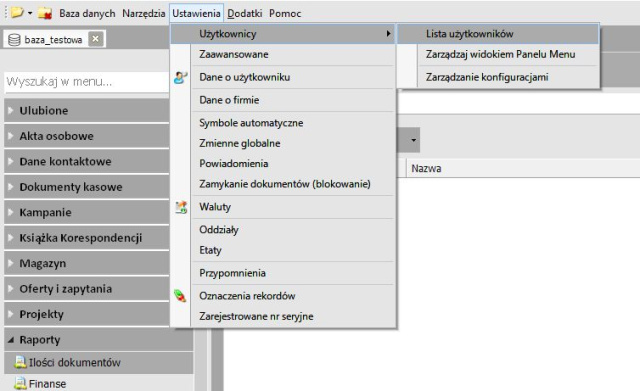This screenshot has width=640, height=391.
Task: Open the Pomoc menu
Action: tap(285, 13)
